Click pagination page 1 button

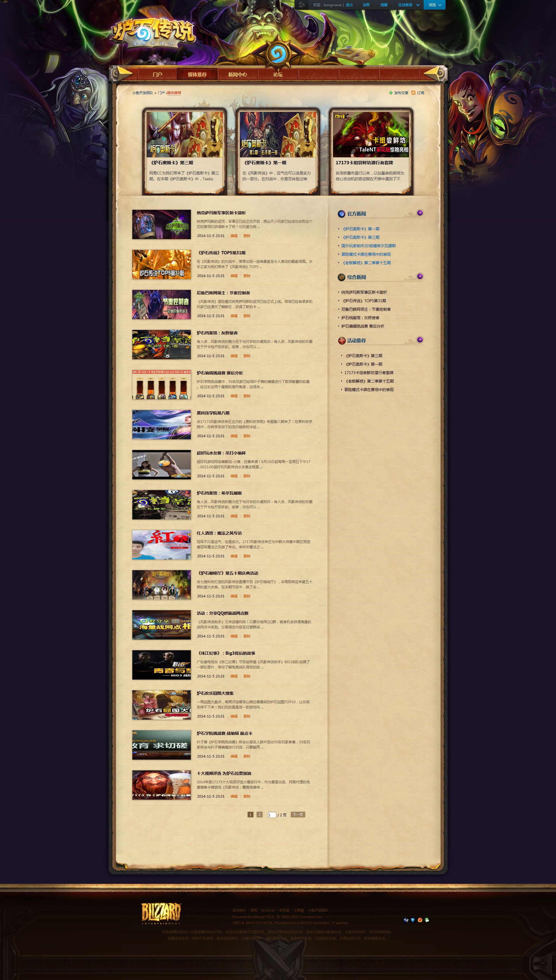pyautogui.click(x=250, y=815)
